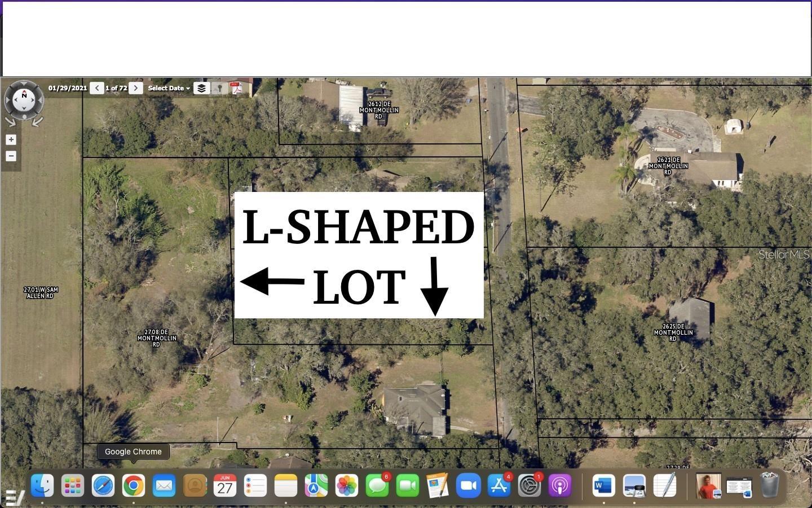The height and width of the screenshot is (508, 812).
Task: Rotate map view clockwise with arrow
Action: click(38, 121)
